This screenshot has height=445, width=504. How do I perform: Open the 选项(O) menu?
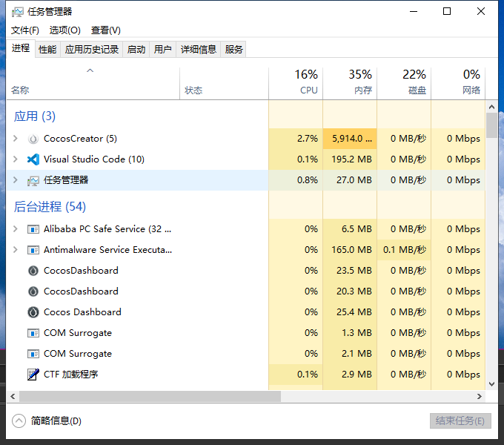click(x=64, y=30)
